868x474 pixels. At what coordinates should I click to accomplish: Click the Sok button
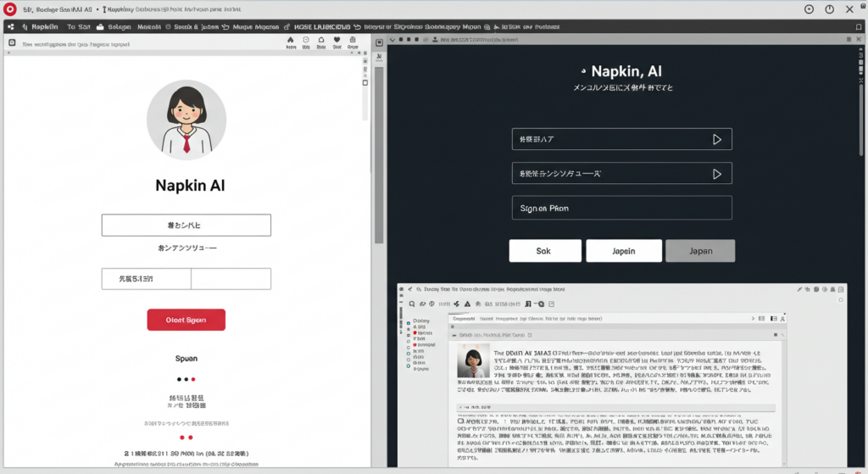click(x=545, y=251)
